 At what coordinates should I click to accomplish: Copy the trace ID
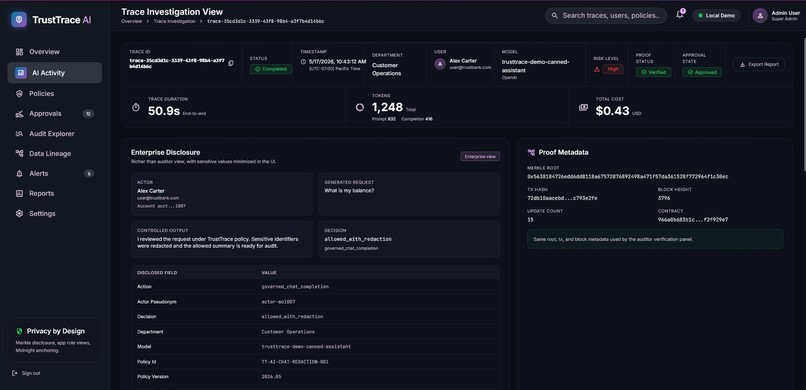231,63
